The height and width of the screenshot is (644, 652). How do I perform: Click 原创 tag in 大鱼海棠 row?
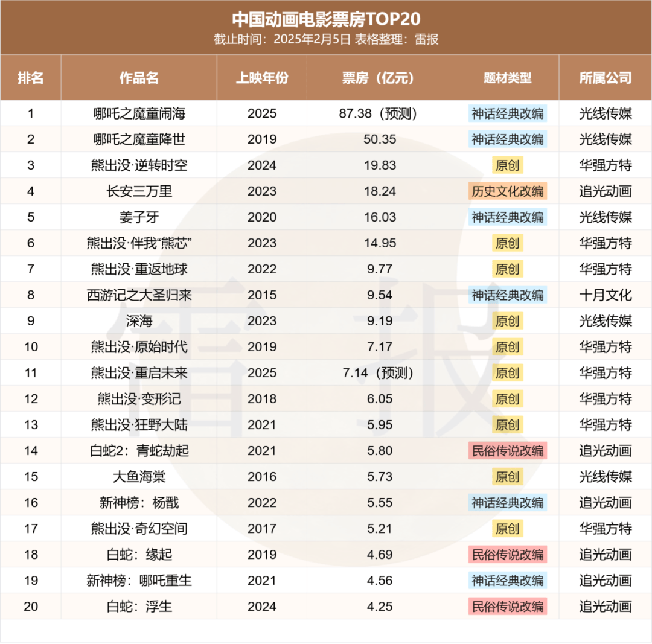click(507, 476)
